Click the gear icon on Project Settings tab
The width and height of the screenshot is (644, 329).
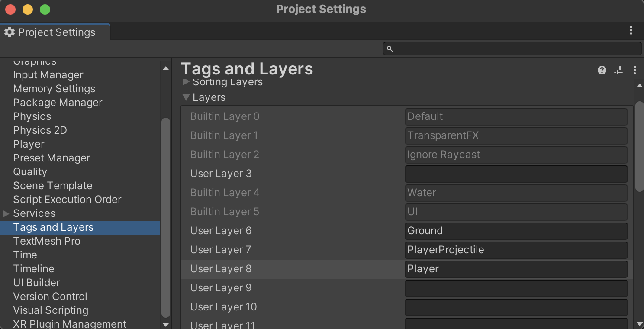tap(10, 32)
